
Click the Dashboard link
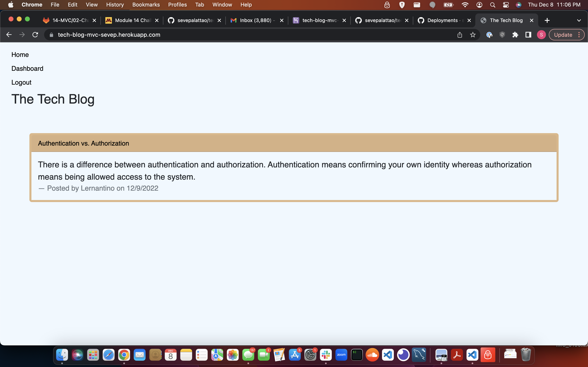tap(27, 69)
